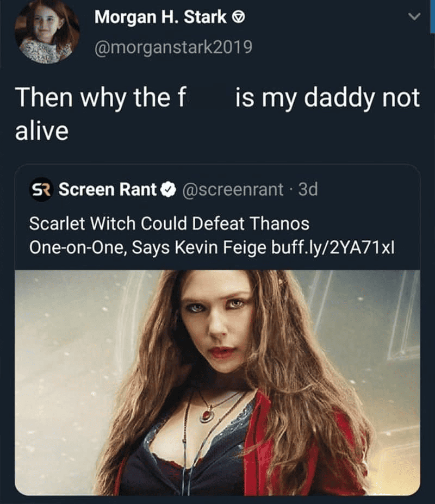
Task: Click the "Then why the f" tweet text
Action: pos(101,98)
